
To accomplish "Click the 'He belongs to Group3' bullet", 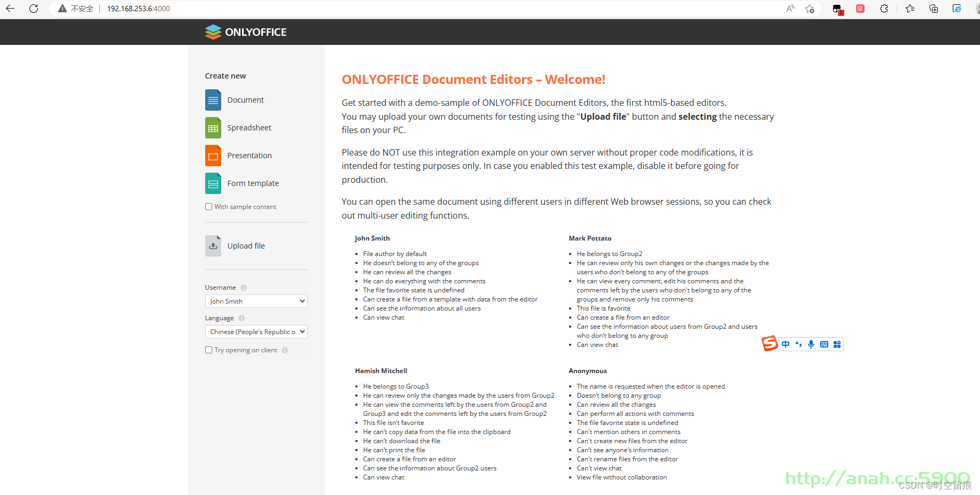I will coord(396,386).
